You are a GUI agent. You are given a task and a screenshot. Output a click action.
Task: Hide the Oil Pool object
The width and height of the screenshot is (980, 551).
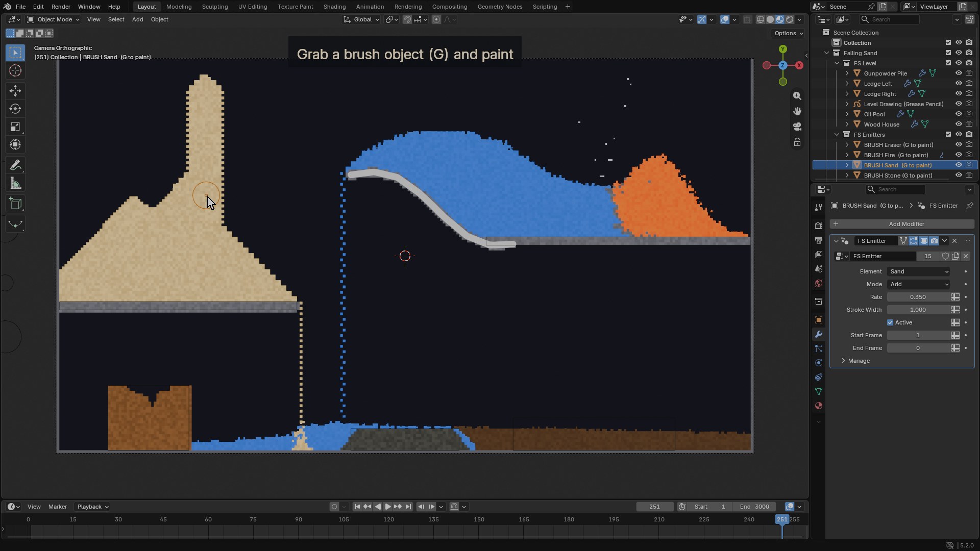[x=959, y=114]
